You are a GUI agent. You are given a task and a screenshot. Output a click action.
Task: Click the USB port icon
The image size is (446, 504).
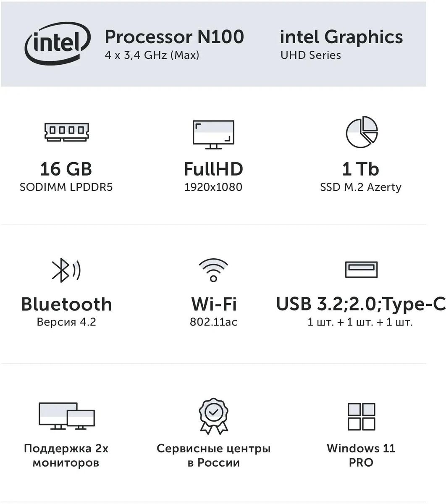pos(361,270)
